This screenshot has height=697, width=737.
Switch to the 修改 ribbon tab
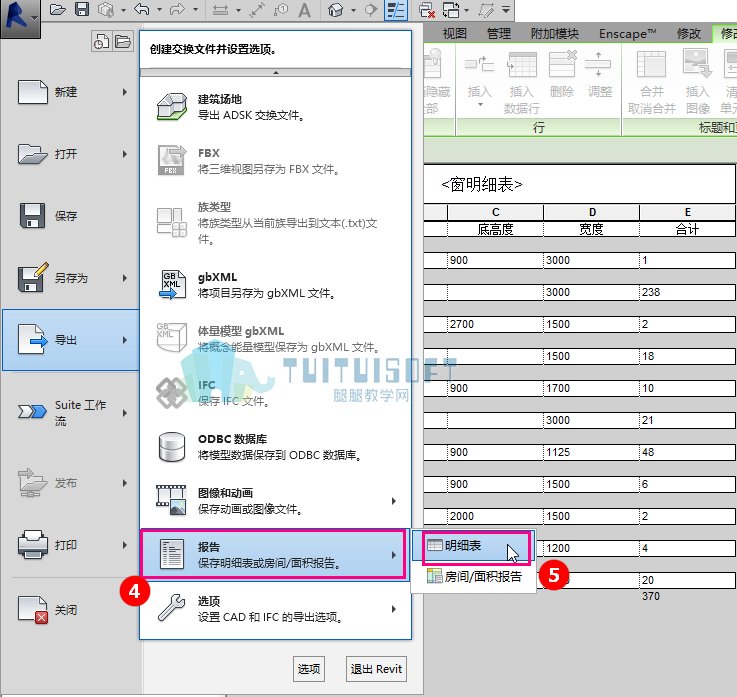[x=689, y=34]
